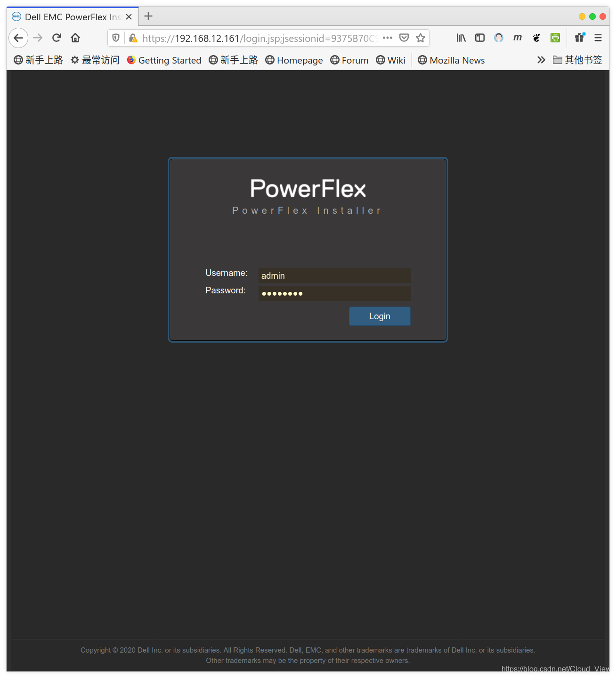This screenshot has height=678, width=616.
Task: Open the gift box What's New icon
Action: (580, 38)
